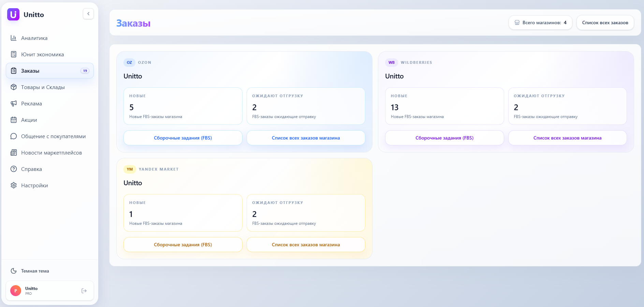Click the Акции calendar icon
The image size is (644, 307).
(14, 120)
